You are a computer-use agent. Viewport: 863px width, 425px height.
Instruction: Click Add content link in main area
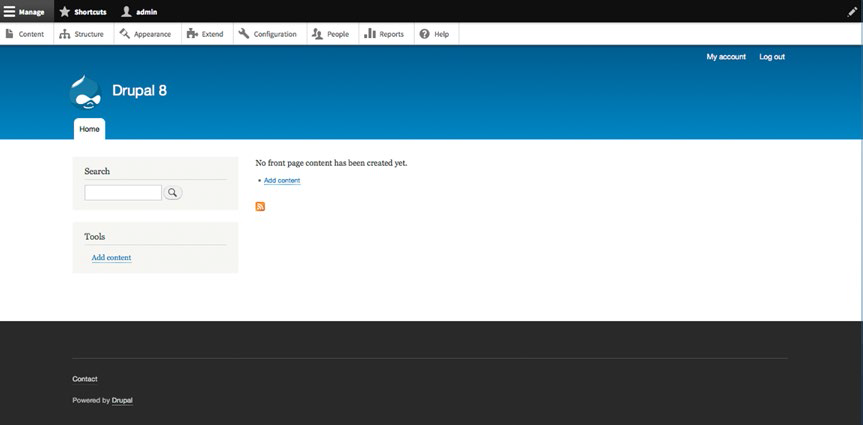[282, 181]
